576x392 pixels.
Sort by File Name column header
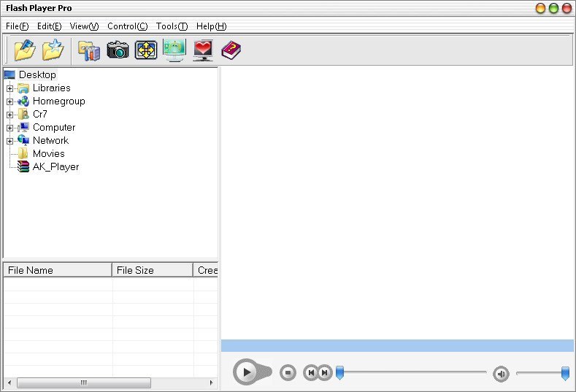(58, 270)
